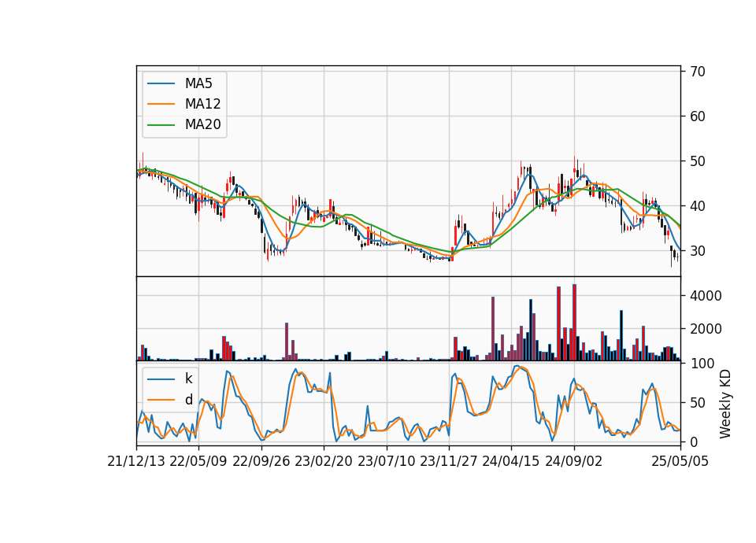
Task: Click the price axis value 60
Action: (697, 116)
